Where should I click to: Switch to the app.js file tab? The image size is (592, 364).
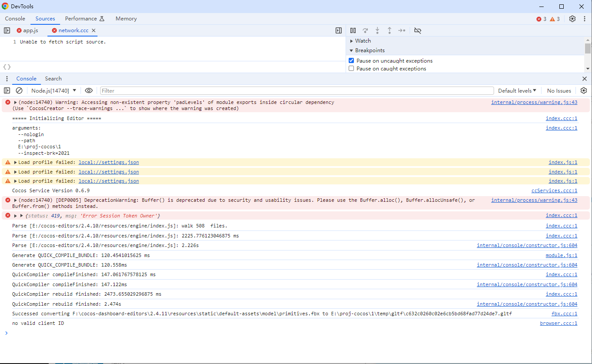(x=27, y=30)
